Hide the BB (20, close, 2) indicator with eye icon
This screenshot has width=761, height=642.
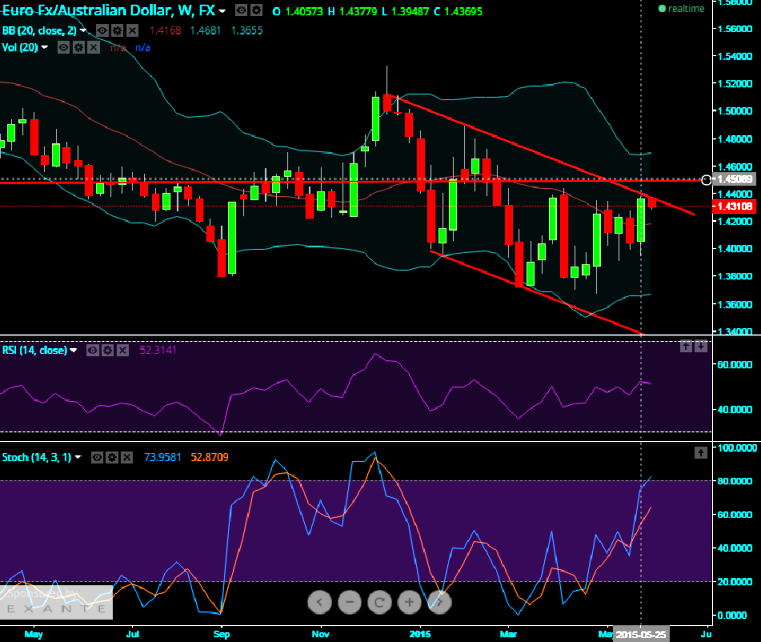[x=102, y=31]
